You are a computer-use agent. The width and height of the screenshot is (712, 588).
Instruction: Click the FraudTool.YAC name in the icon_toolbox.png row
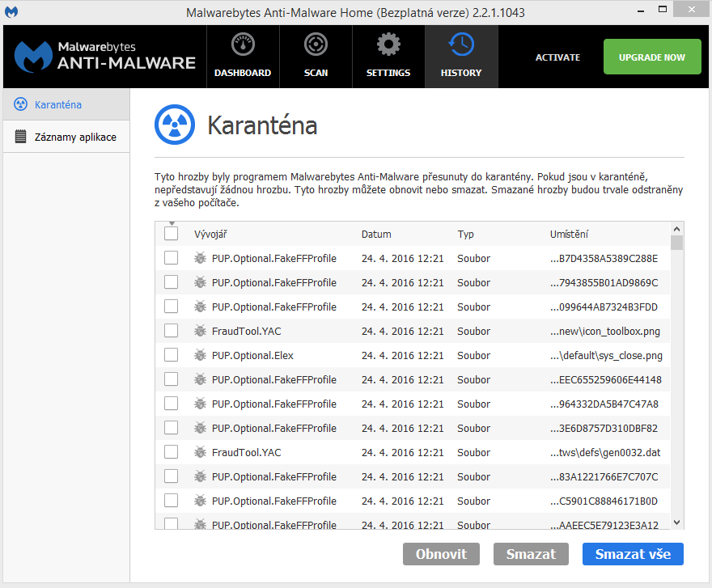pyautogui.click(x=247, y=331)
